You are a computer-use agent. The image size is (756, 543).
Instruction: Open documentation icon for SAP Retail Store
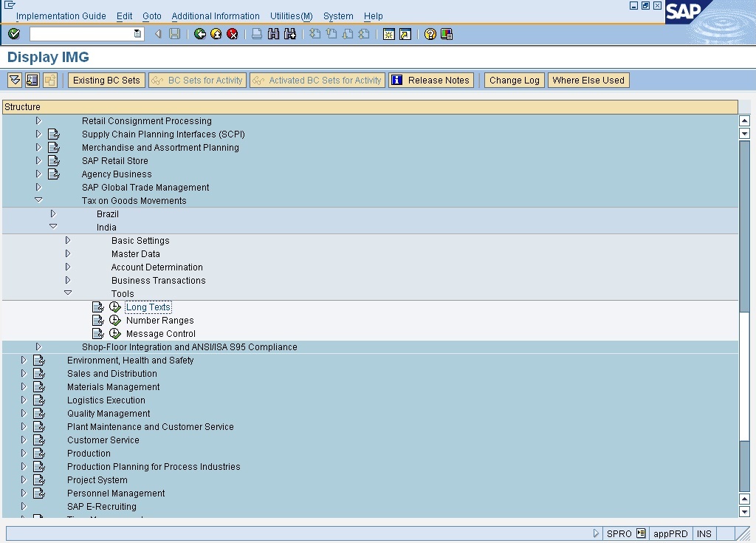pos(53,161)
